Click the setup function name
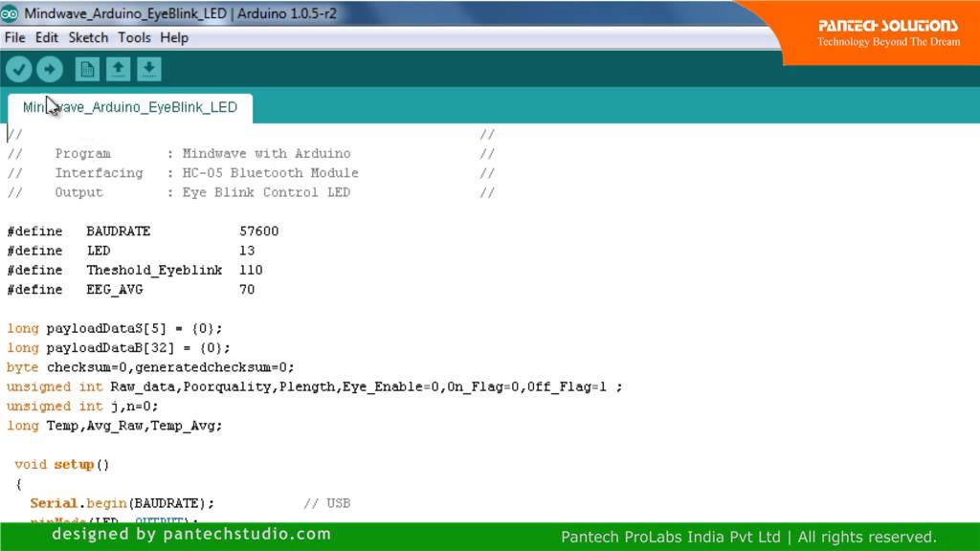Image resolution: width=980 pixels, height=551 pixels. pos(74,464)
